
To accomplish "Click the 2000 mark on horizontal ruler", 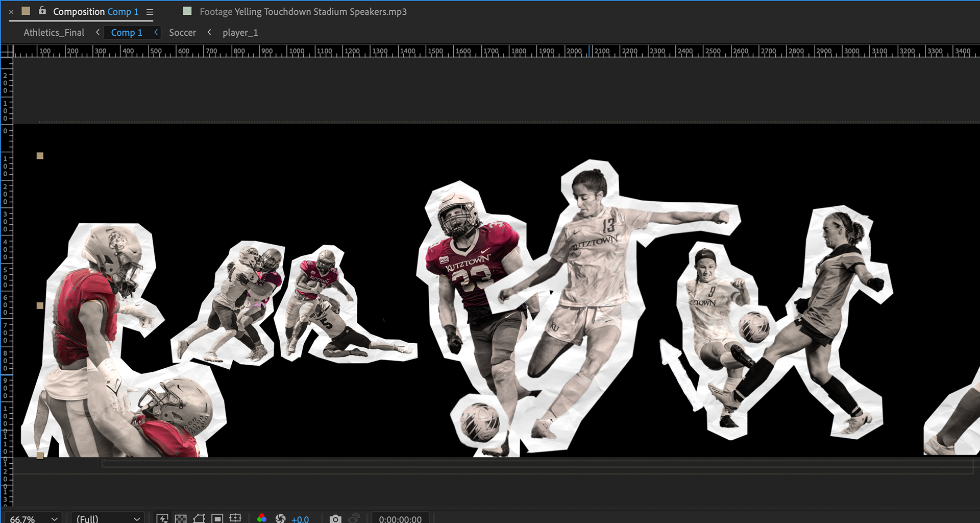I will [x=574, y=51].
